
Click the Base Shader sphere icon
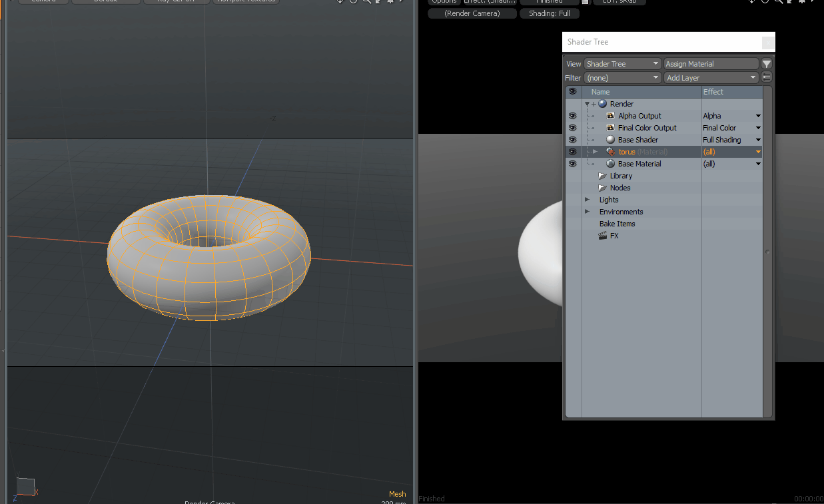[611, 140]
